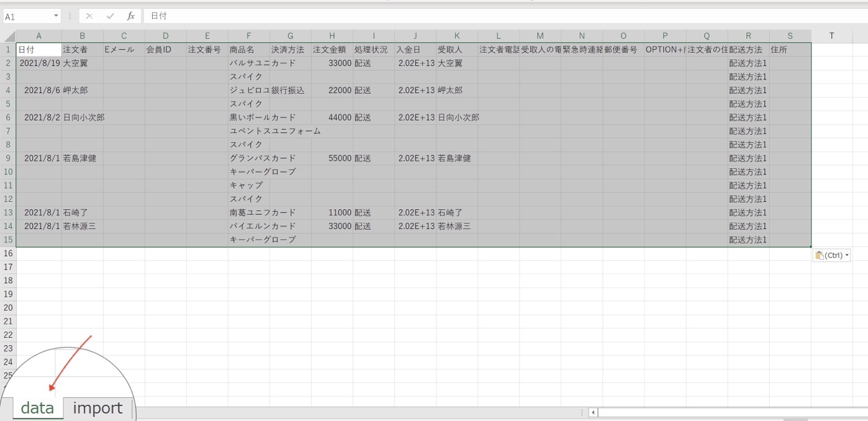Switch to the import sheet tab
Image resolution: width=868 pixels, height=421 pixels.
[x=98, y=408]
